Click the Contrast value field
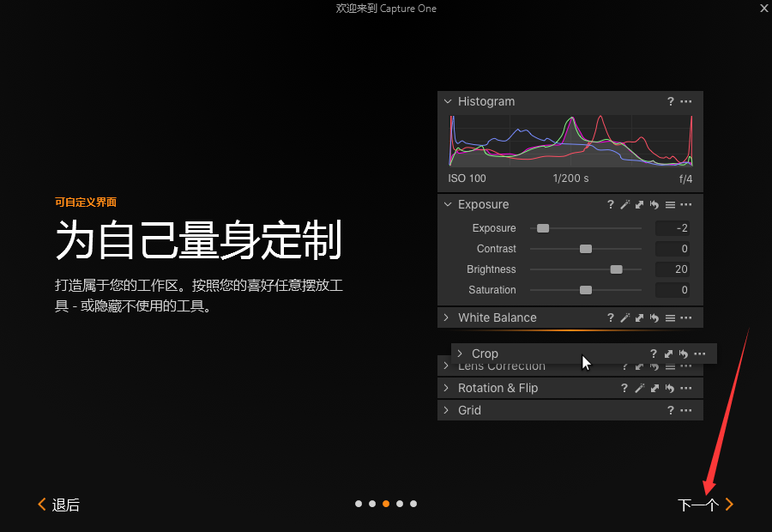This screenshot has width=772, height=532. [x=672, y=249]
